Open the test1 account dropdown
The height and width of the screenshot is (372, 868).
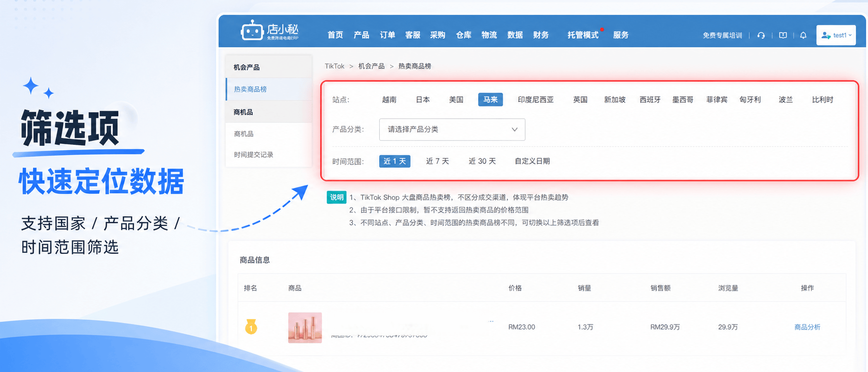click(x=836, y=35)
